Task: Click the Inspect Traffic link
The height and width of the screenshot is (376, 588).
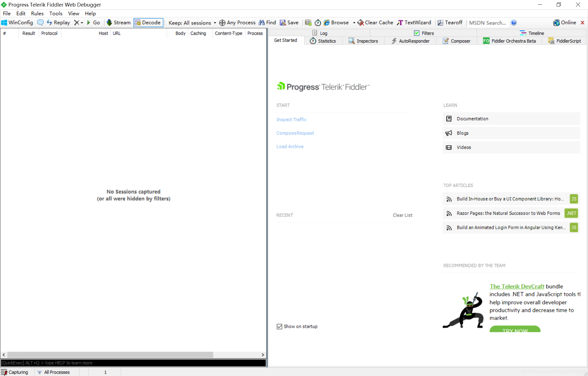Action: pyautogui.click(x=291, y=119)
